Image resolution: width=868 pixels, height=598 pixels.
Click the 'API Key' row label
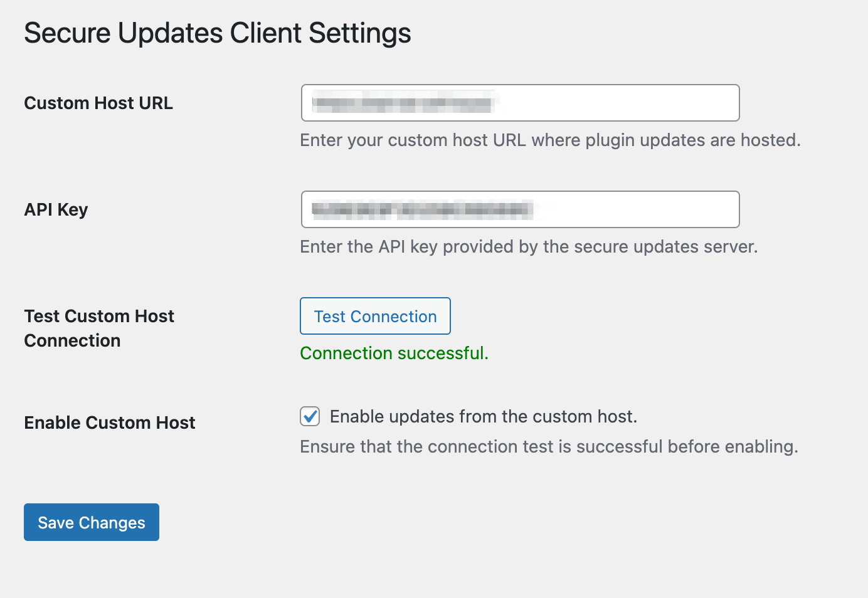click(56, 209)
